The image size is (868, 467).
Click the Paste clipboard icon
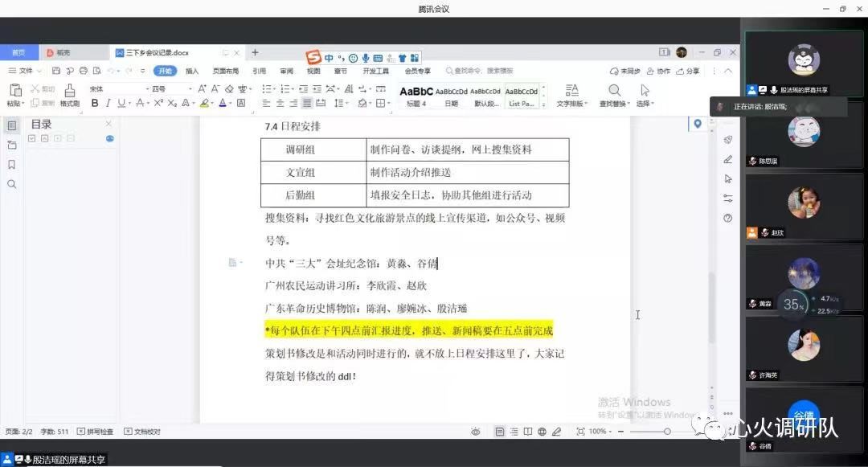pos(15,93)
